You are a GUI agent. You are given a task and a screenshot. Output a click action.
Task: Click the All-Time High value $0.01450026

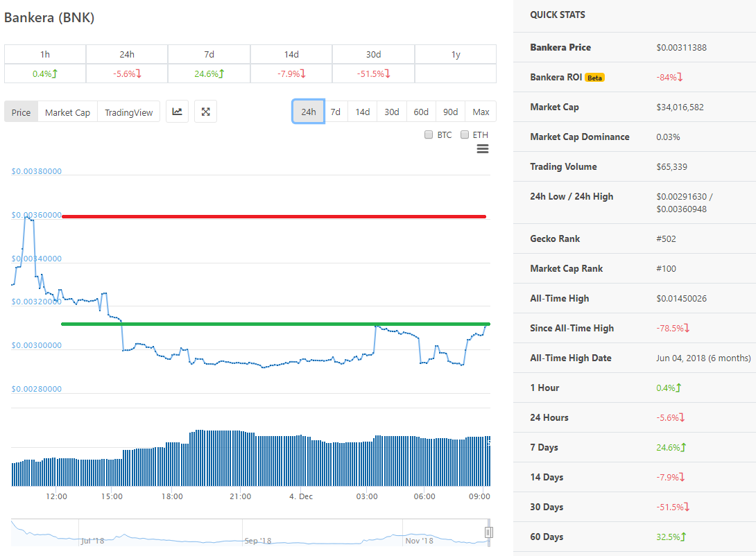[681, 299]
